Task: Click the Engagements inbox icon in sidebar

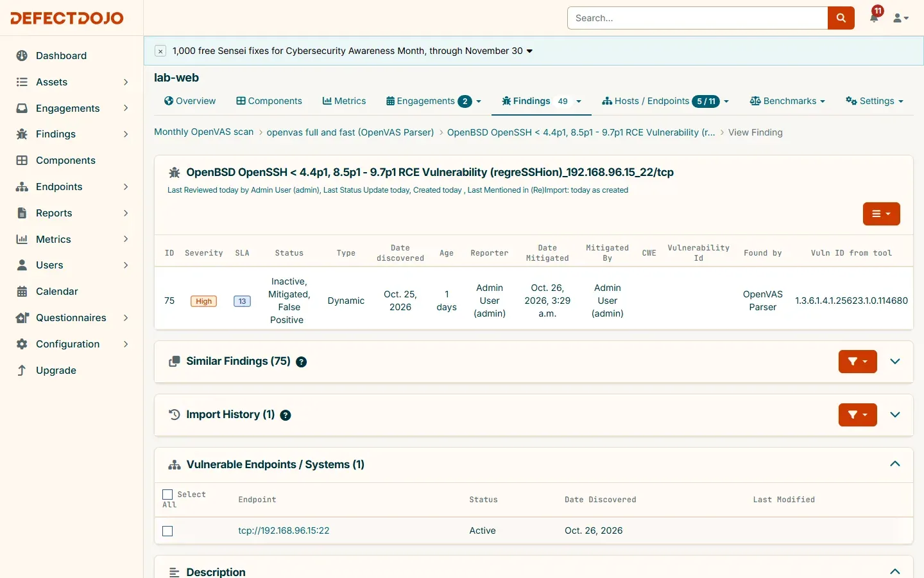Action: pyautogui.click(x=22, y=108)
